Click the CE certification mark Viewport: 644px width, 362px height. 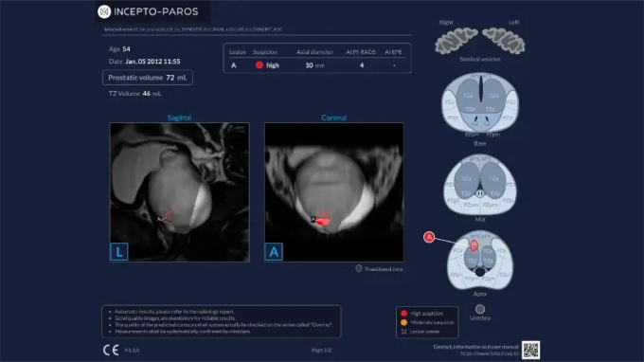111,350
